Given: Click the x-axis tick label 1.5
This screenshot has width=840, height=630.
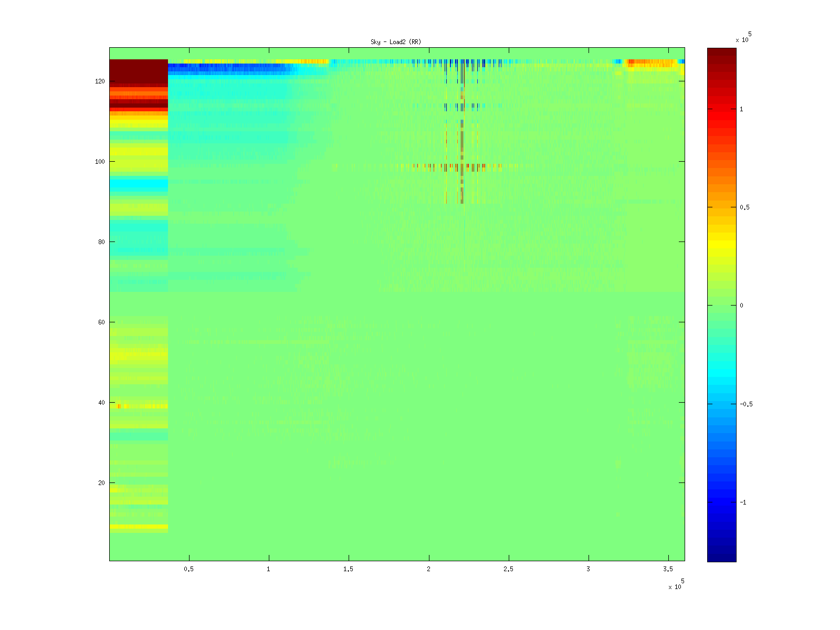Looking at the screenshot, I should tap(349, 569).
